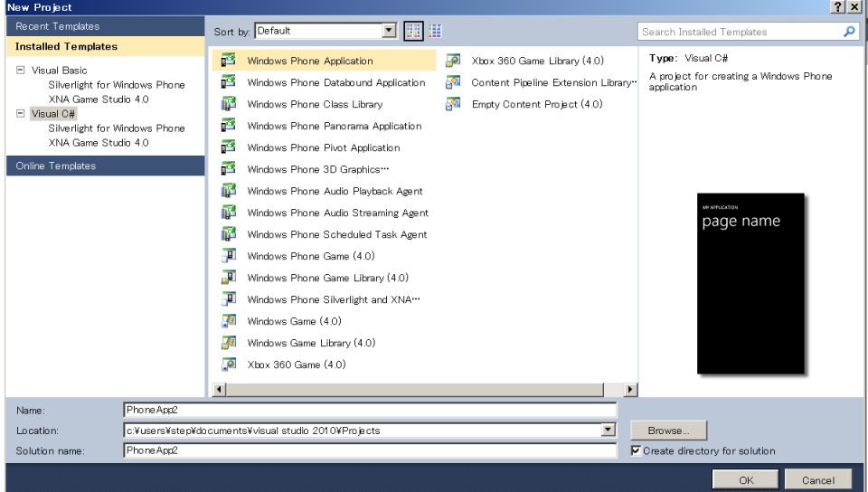Select Silverlight for Windows Phone under Visual Basic

pyautogui.click(x=117, y=85)
